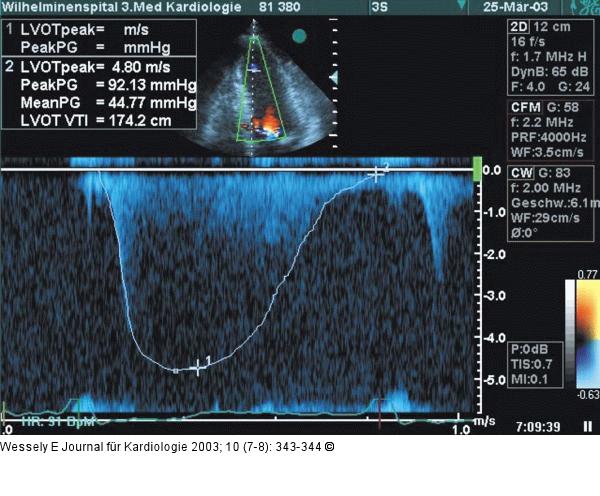Click the 'TIS:0.7' thermal index
The image size is (600, 496).
(531, 364)
